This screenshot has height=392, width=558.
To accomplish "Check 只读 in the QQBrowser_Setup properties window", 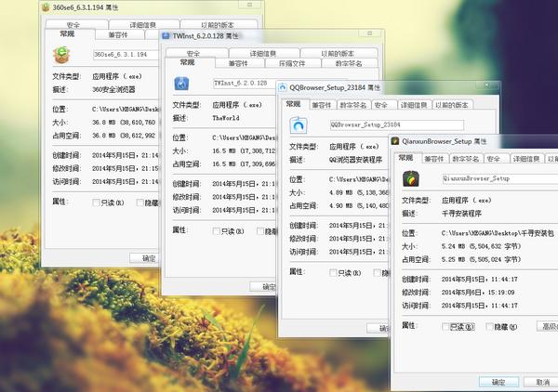I will 333,273.
